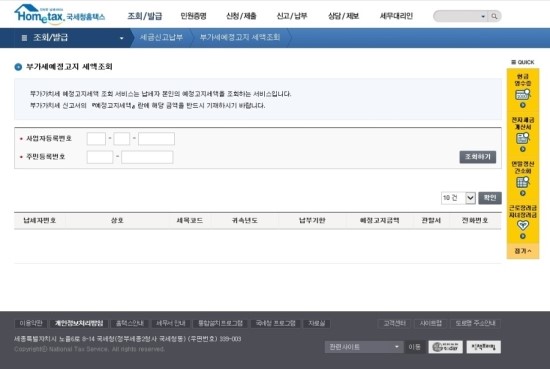550x369 pixels.
Task: Click the 세금신고납부 breadcrumb
Action: (x=161, y=37)
